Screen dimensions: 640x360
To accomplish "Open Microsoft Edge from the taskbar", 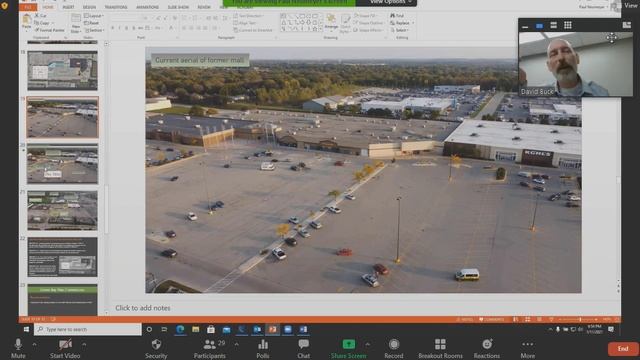I will (180, 329).
